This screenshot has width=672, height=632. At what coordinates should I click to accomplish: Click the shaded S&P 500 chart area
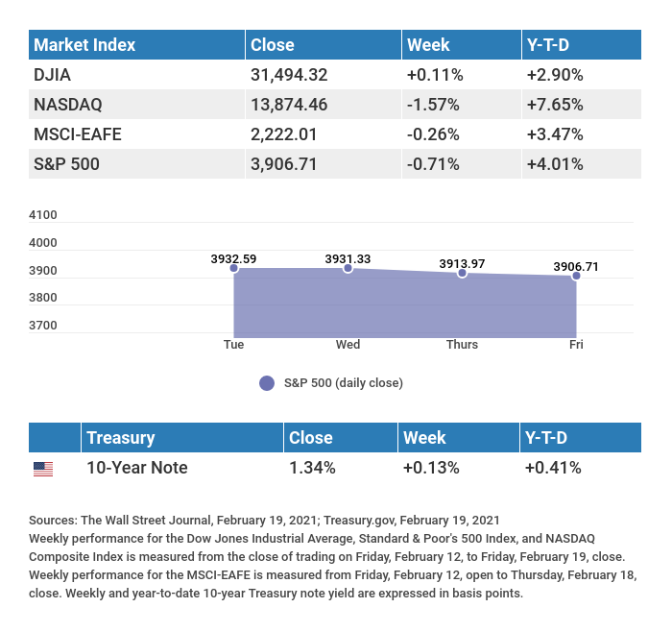pos(403,305)
